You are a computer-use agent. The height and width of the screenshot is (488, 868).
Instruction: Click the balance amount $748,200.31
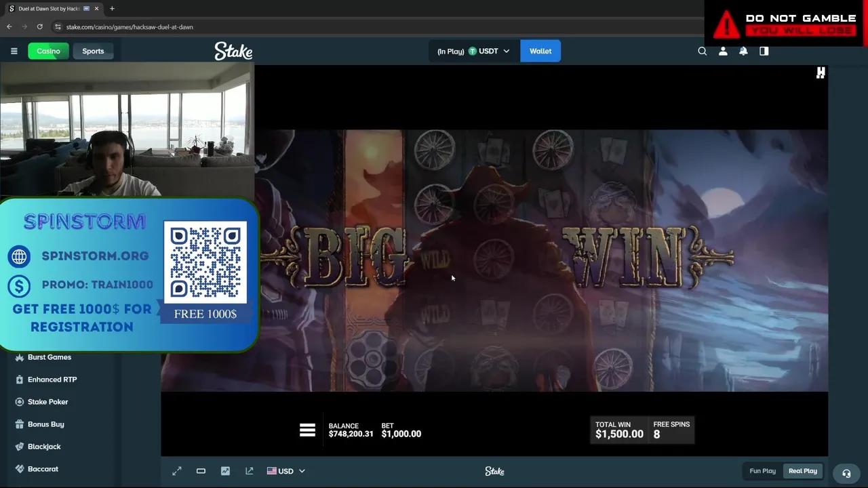(x=351, y=434)
